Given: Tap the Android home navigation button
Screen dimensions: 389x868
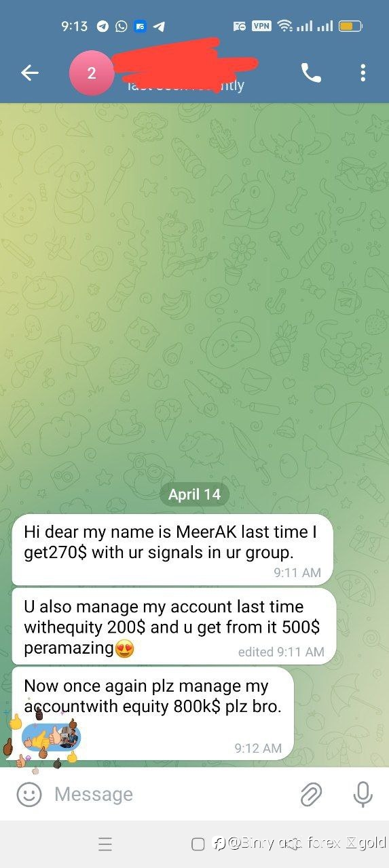Looking at the screenshot, I should coord(198,844).
